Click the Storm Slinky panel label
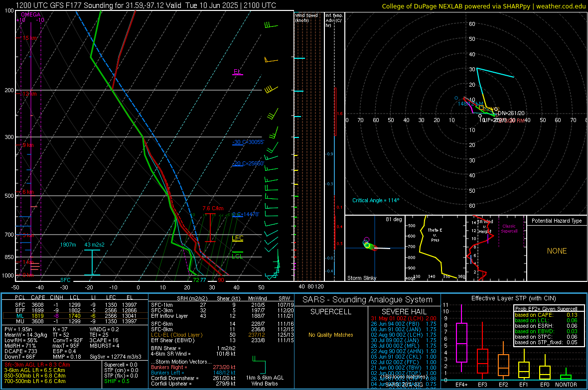588x390 pixels. 361,278
